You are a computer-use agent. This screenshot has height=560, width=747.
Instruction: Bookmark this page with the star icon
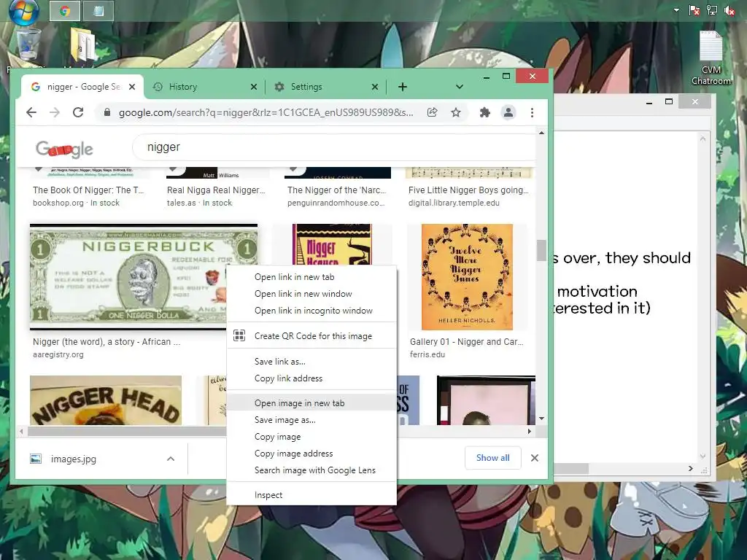[x=456, y=112]
